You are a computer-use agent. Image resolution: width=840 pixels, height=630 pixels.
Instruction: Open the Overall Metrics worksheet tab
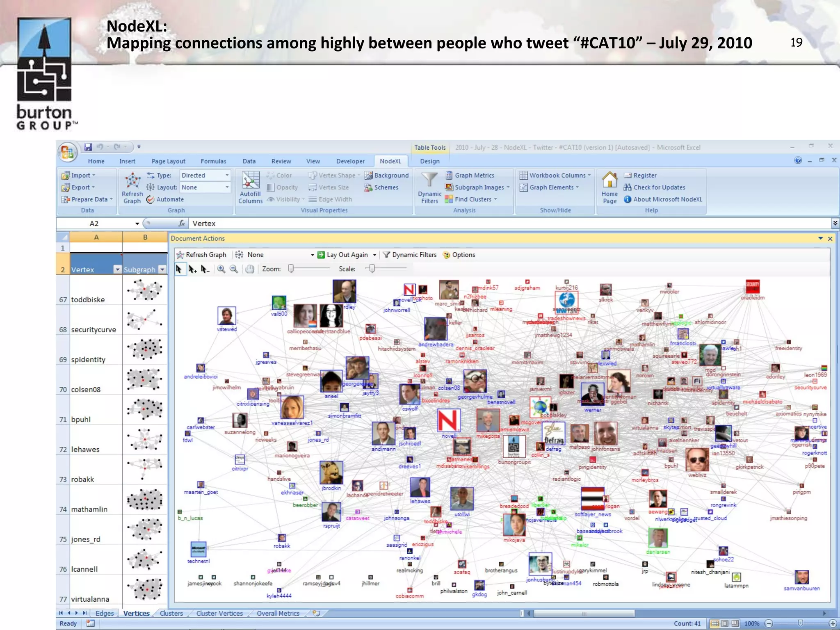[278, 613]
